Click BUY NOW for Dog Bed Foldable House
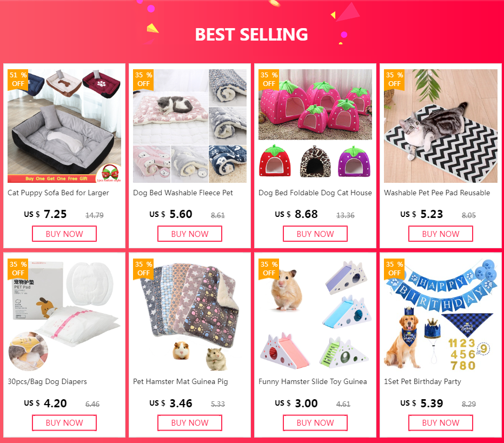Viewport: 504px width, 443px height. coord(315,234)
